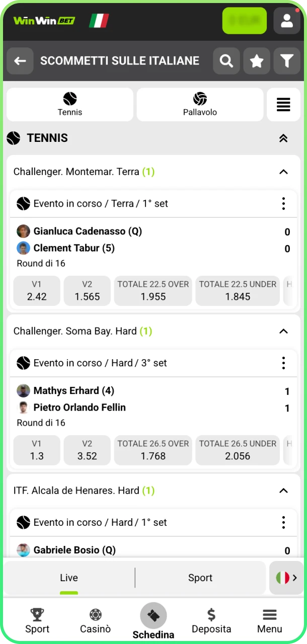
Task: Click the V1 2.42 odds button
Action: pos(36,291)
